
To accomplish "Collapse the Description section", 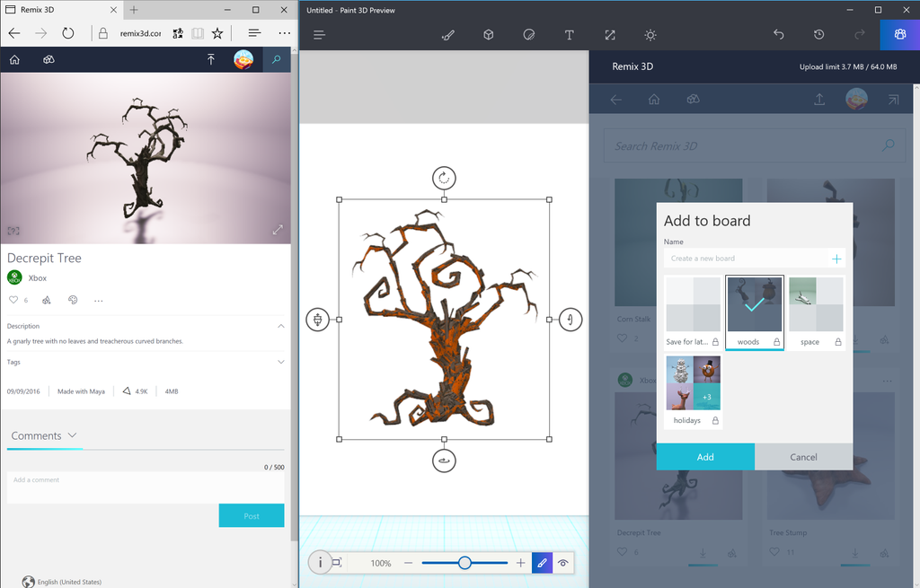I will coord(280,326).
